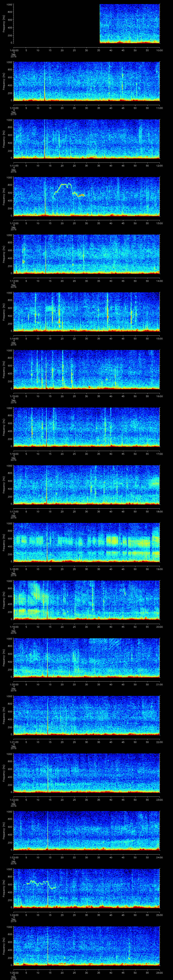Click the 26:00 end label of the last row
Image resolution: width=173 pixels, height=980 pixels.
[x=159, y=972]
